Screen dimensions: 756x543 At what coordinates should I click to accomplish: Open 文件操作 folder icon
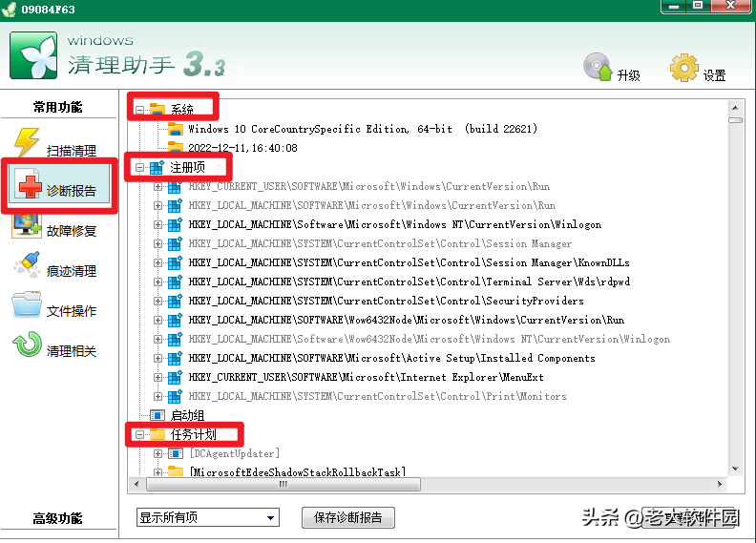27,304
